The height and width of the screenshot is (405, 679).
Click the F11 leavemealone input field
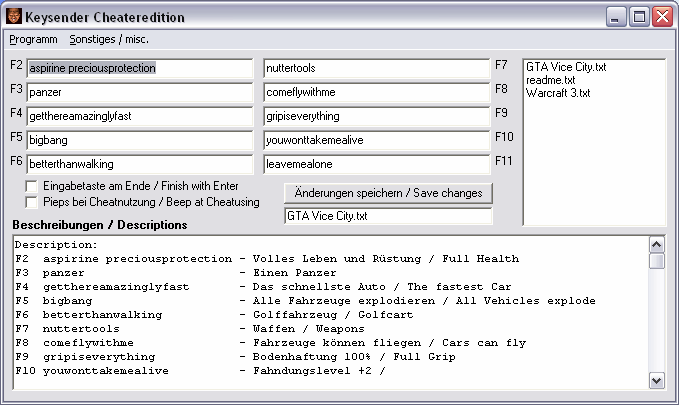377,163
